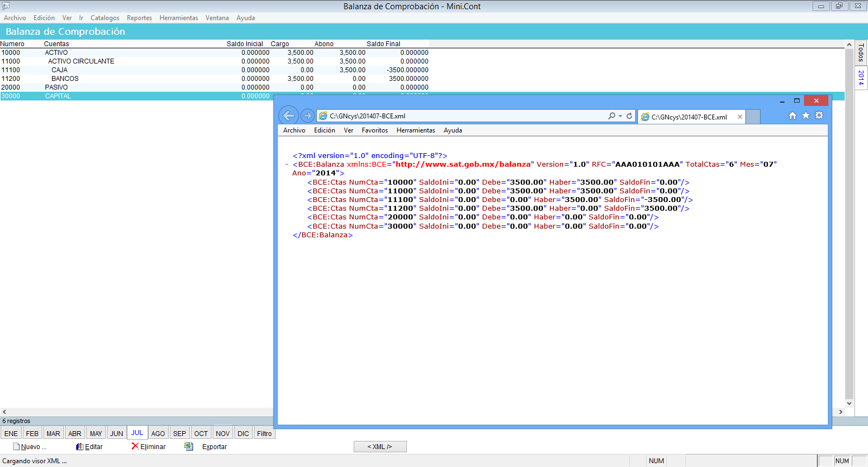Go back in the XML viewer
Image resolution: width=868 pixels, height=467 pixels.
point(289,115)
